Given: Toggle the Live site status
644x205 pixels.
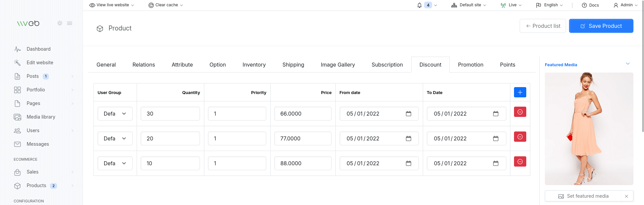Looking at the screenshot, I should point(511,5).
